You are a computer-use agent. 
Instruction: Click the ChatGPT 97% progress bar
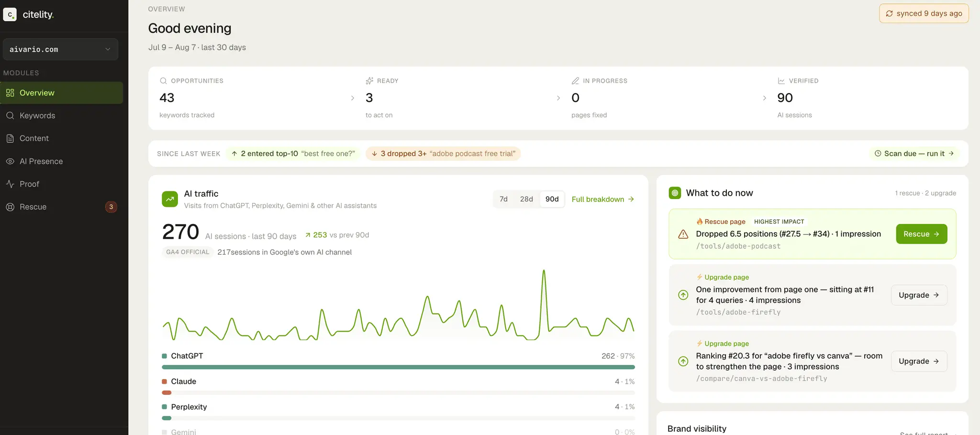[398, 367]
